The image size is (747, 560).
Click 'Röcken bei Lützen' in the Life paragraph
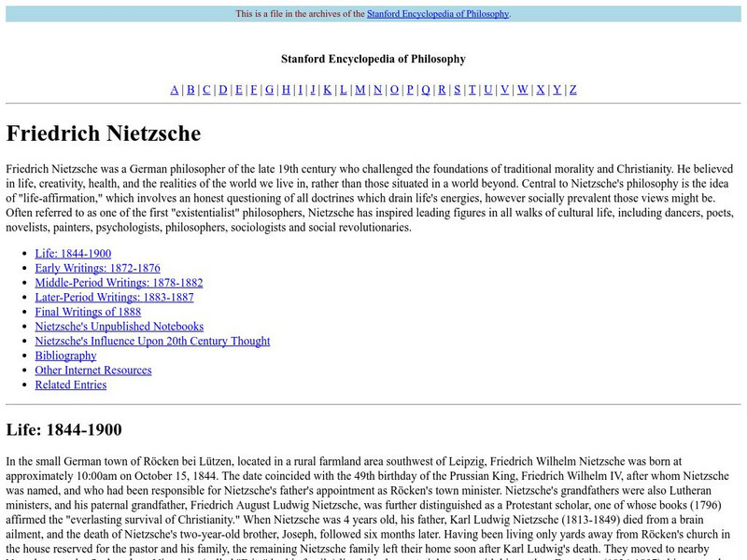pos(189,461)
